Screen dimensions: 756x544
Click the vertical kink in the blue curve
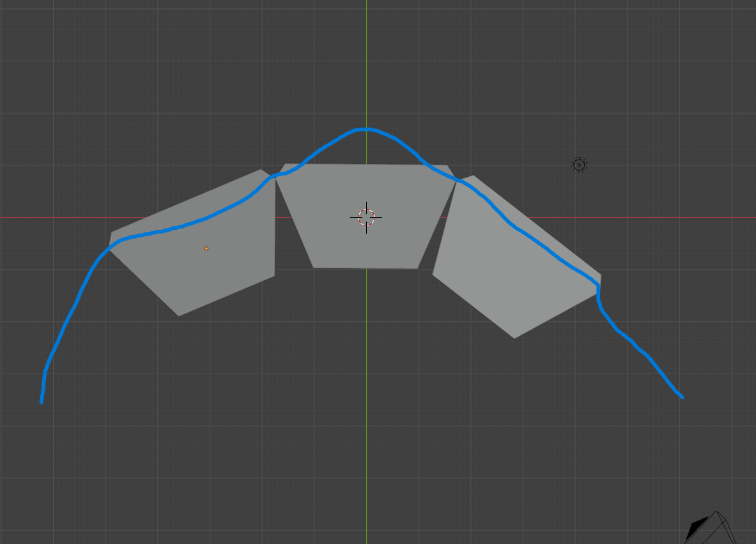pos(598,292)
